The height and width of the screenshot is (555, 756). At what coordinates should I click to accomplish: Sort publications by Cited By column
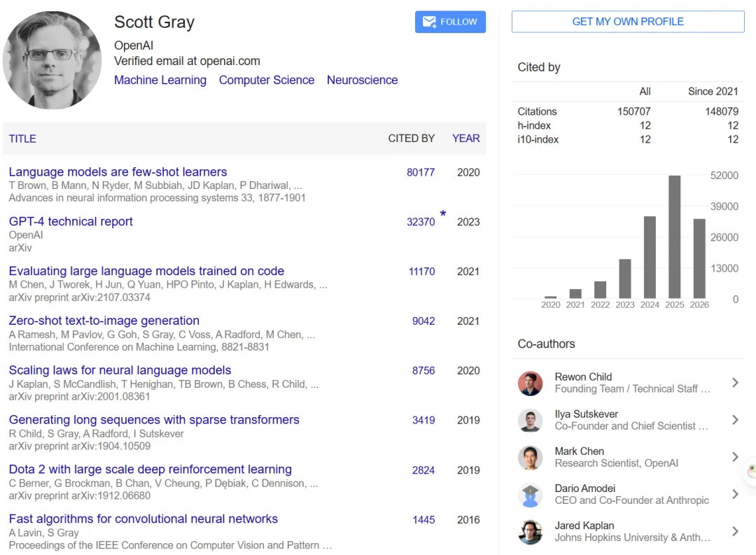coord(412,139)
